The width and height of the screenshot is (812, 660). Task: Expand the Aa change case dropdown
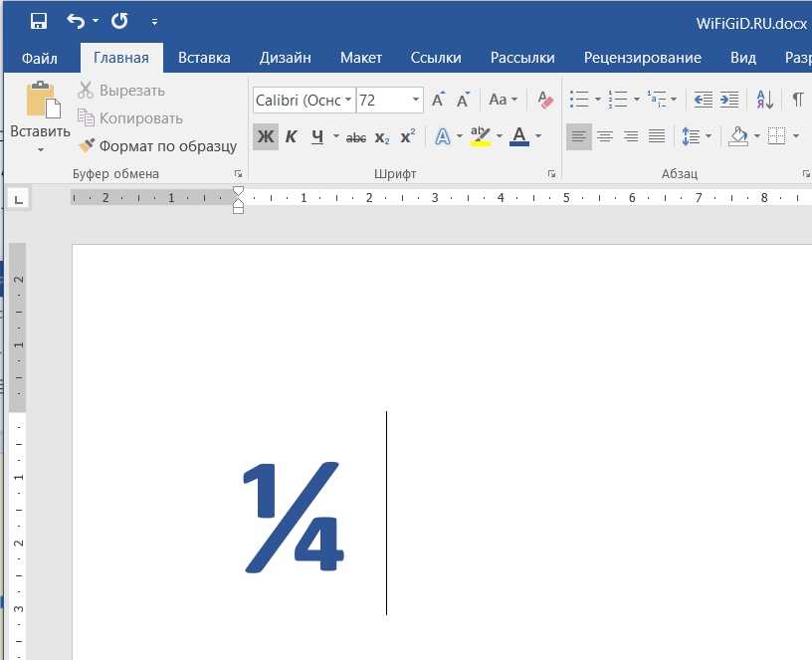[503, 100]
